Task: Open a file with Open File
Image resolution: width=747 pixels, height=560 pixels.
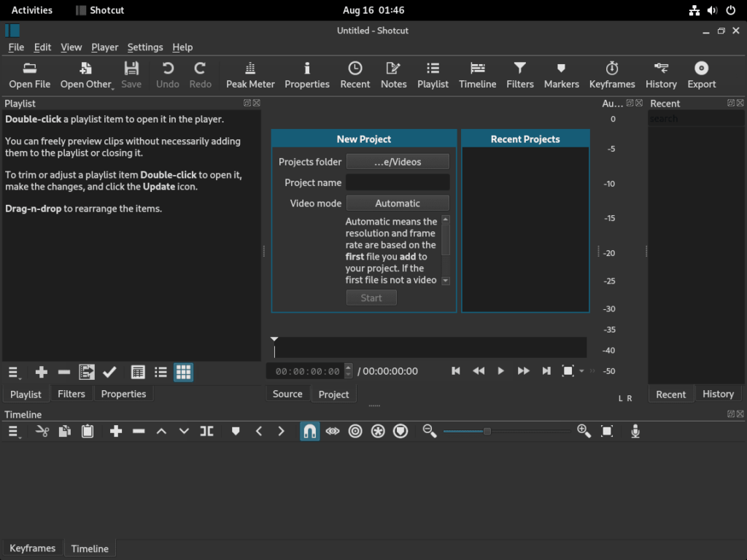Action: [29, 75]
